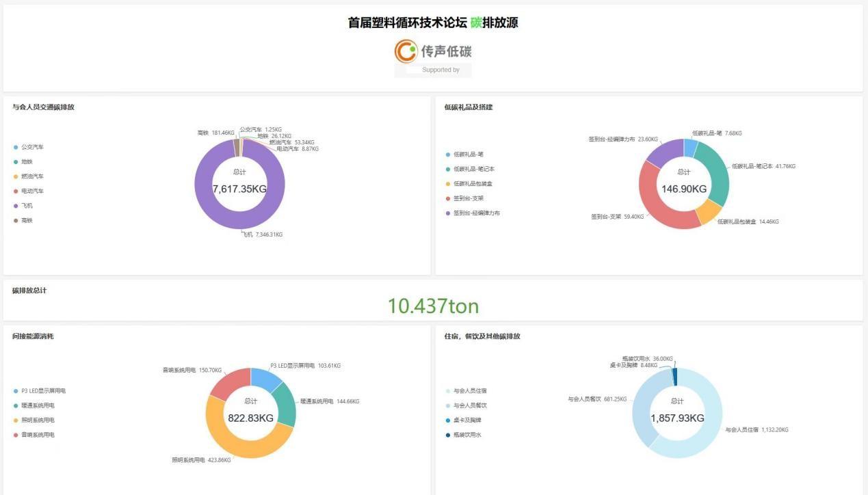Select the data label 签到台-经编弹力布 23.60KG

coord(623,139)
